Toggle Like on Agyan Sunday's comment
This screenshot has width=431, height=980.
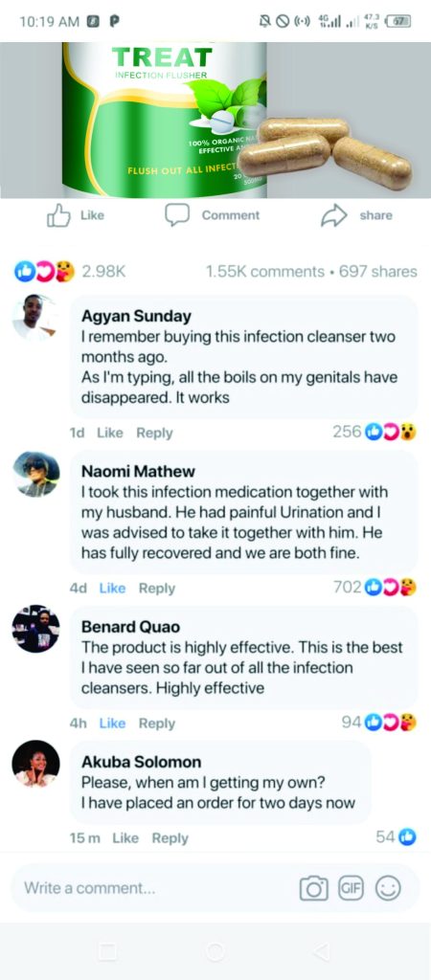[110, 433]
